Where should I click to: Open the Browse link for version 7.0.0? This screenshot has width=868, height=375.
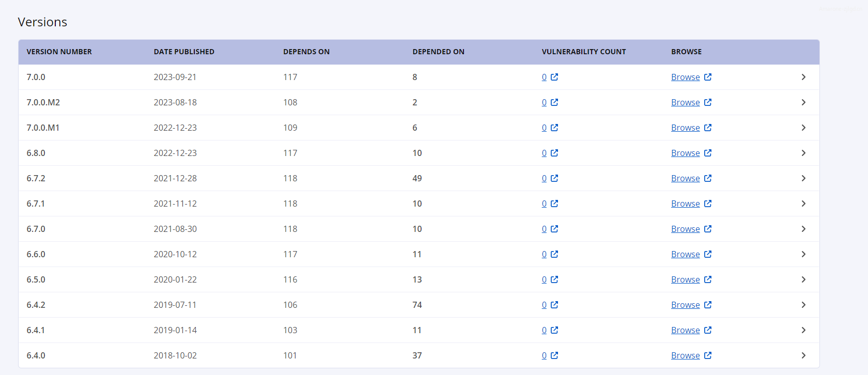pos(686,77)
